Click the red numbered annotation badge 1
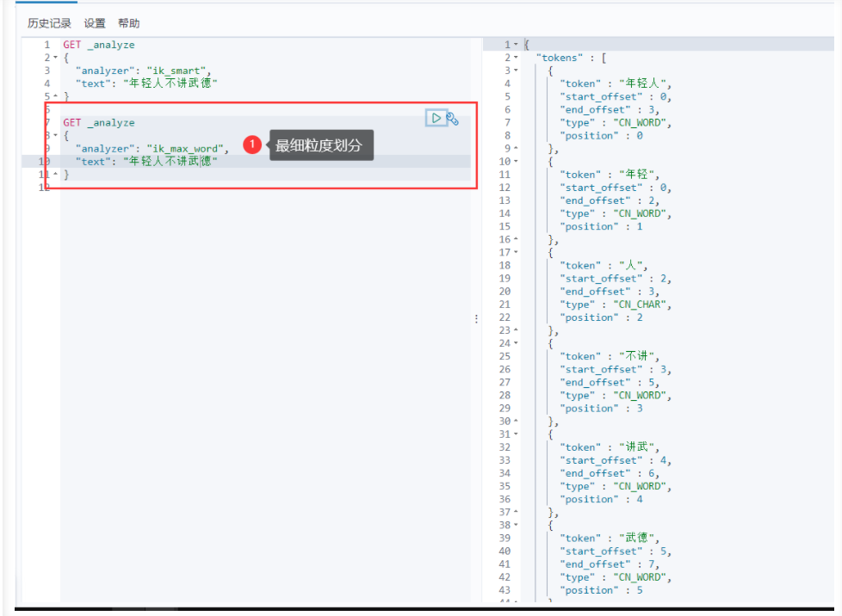 click(252, 145)
